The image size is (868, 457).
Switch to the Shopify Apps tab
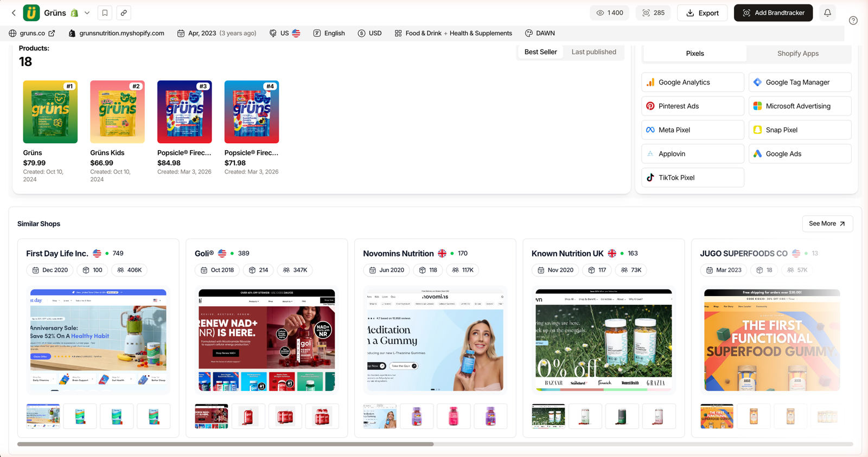[x=798, y=53]
